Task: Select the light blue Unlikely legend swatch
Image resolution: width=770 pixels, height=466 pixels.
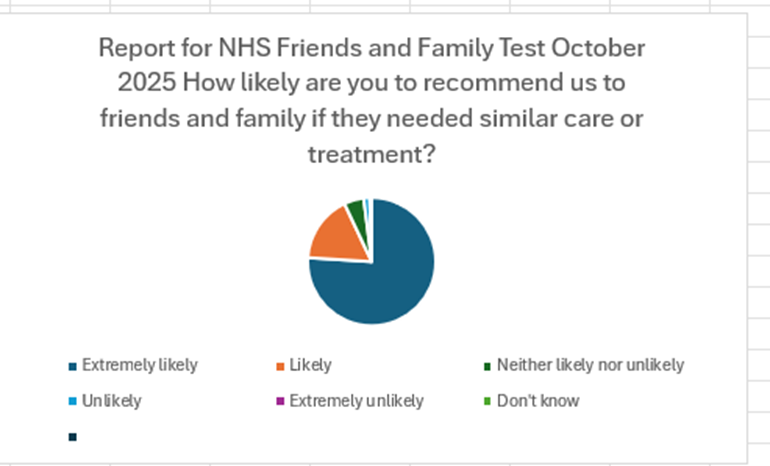Action: (x=72, y=402)
